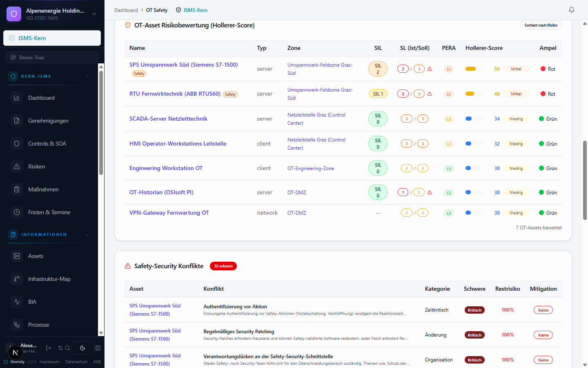Viewport: 588px width, 368px height.
Task: Open the search magnifier in the sidebar footer
Action: tap(67, 348)
